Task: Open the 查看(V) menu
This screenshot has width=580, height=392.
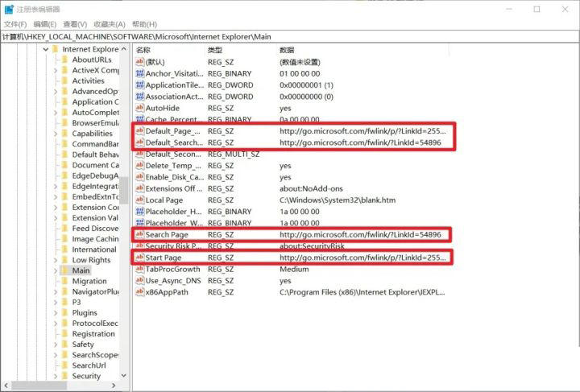Action: [x=75, y=24]
